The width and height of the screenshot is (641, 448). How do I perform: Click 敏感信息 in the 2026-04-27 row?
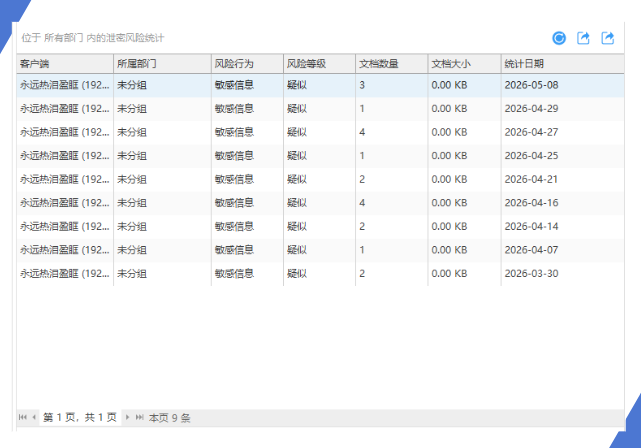[x=234, y=132]
